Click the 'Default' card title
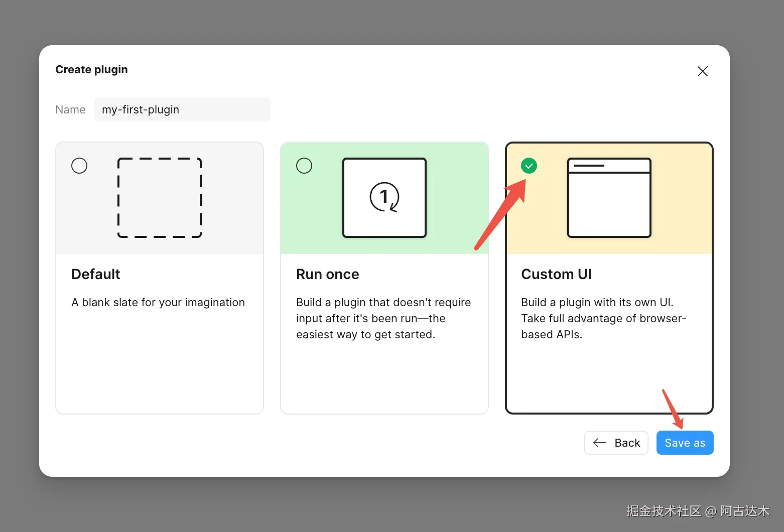 click(96, 274)
